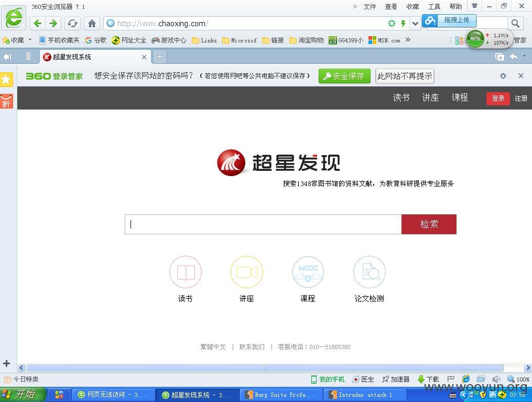Click the 100% zoom level control
Screen dimensions: 532x402
pos(518,379)
